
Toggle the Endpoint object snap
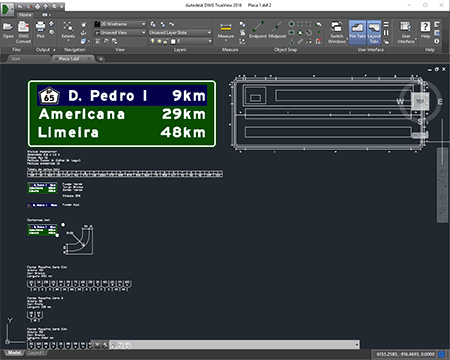point(258,27)
